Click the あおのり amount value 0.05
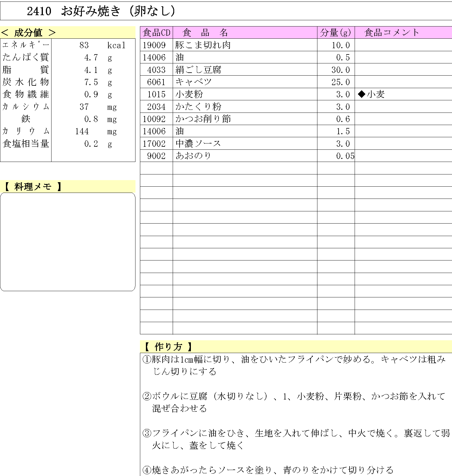The height and width of the screenshot is (476, 452). 345,156
